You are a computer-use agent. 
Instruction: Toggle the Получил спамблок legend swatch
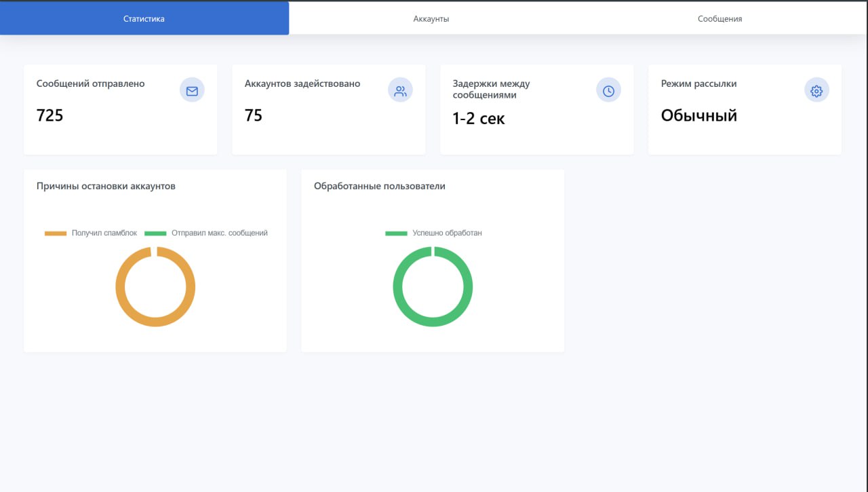tap(56, 233)
